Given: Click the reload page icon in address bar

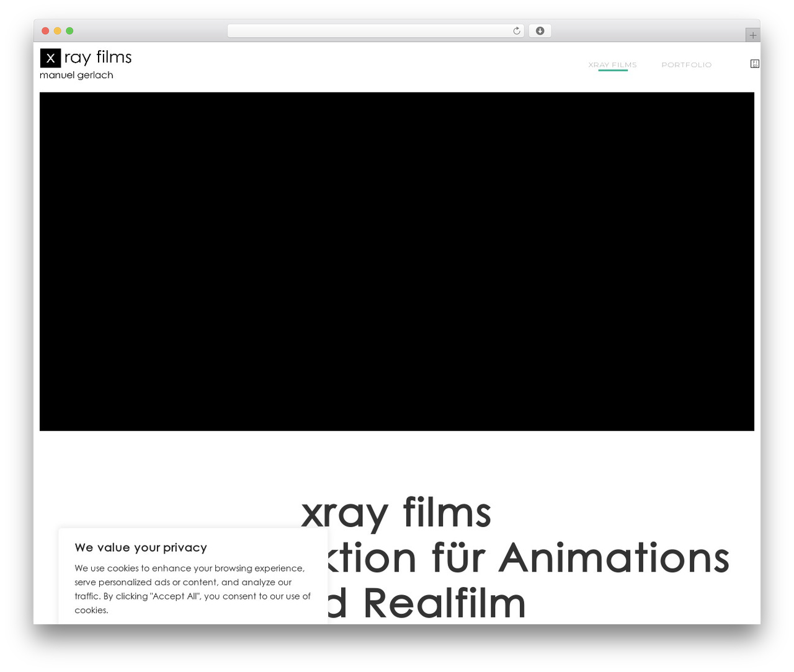Looking at the screenshot, I should [517, 31].
